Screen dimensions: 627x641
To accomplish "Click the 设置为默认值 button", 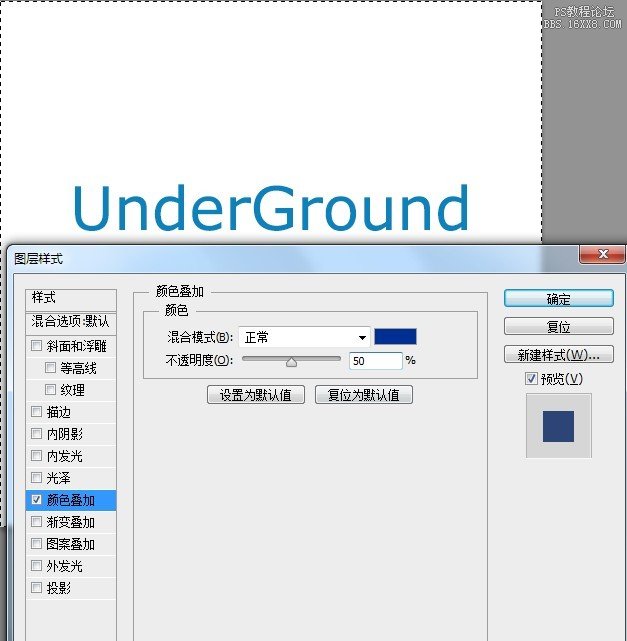I will point(256,395).
